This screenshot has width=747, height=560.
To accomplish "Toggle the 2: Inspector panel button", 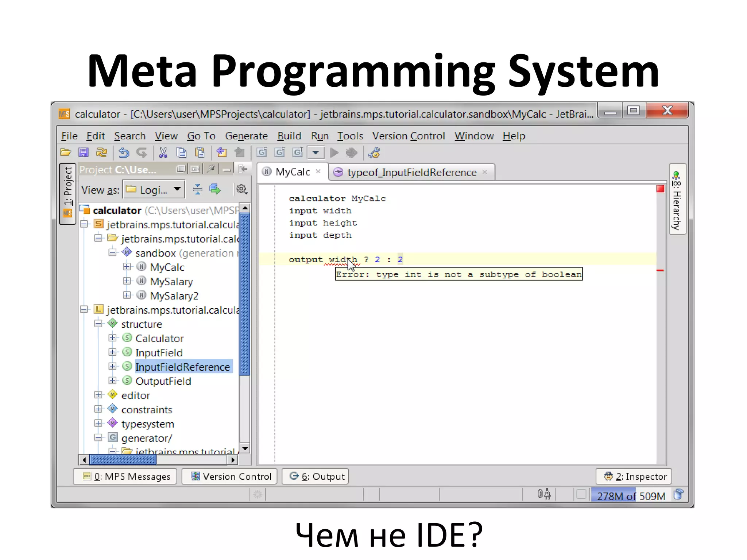I will coord(634,476).
